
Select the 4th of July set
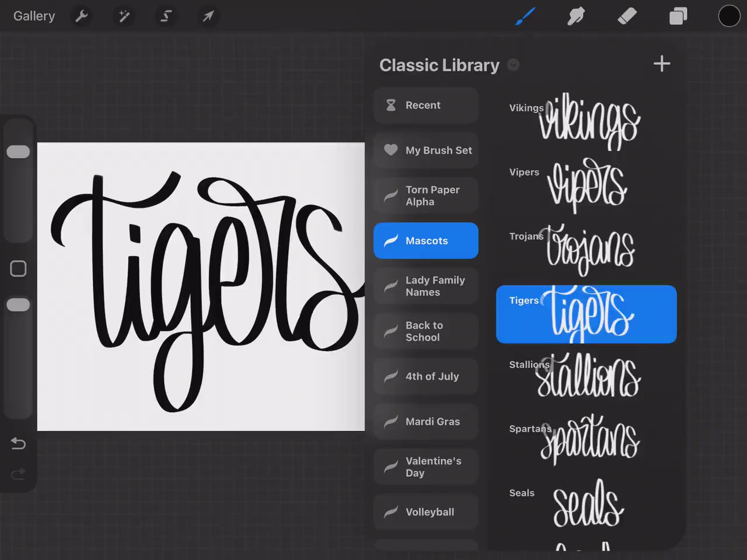coord(426,376)
